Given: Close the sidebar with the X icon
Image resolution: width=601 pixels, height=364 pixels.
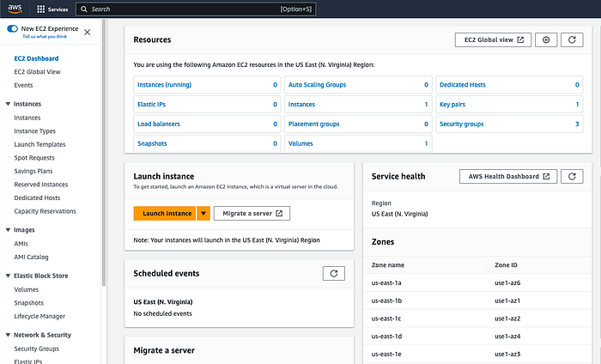Looking at the screenshot, I should click(88, 32).
